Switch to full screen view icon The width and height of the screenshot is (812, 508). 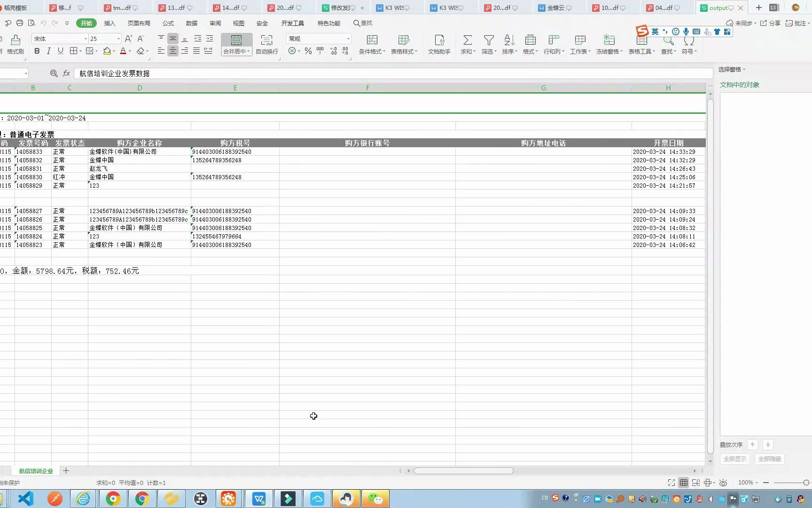point(671,483)
